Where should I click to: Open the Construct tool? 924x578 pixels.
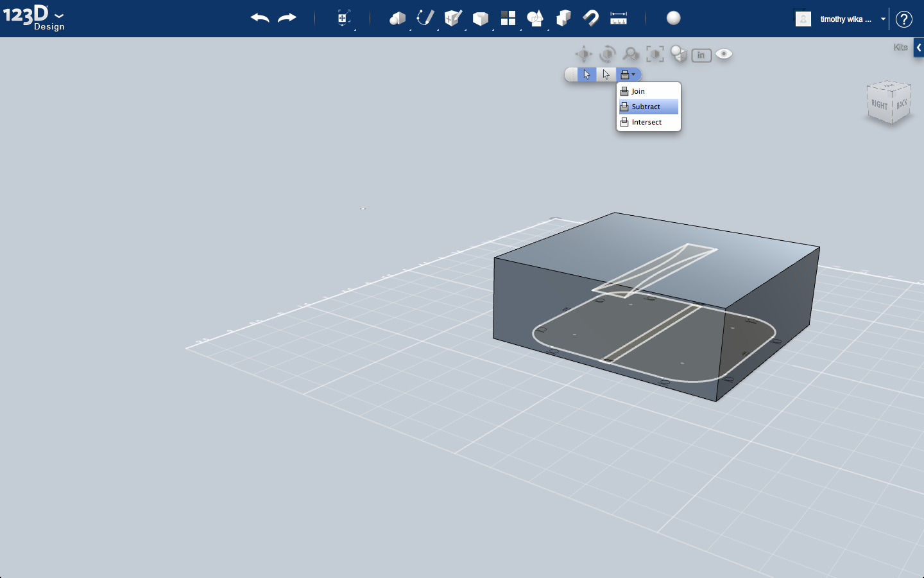tap(453, 18)
